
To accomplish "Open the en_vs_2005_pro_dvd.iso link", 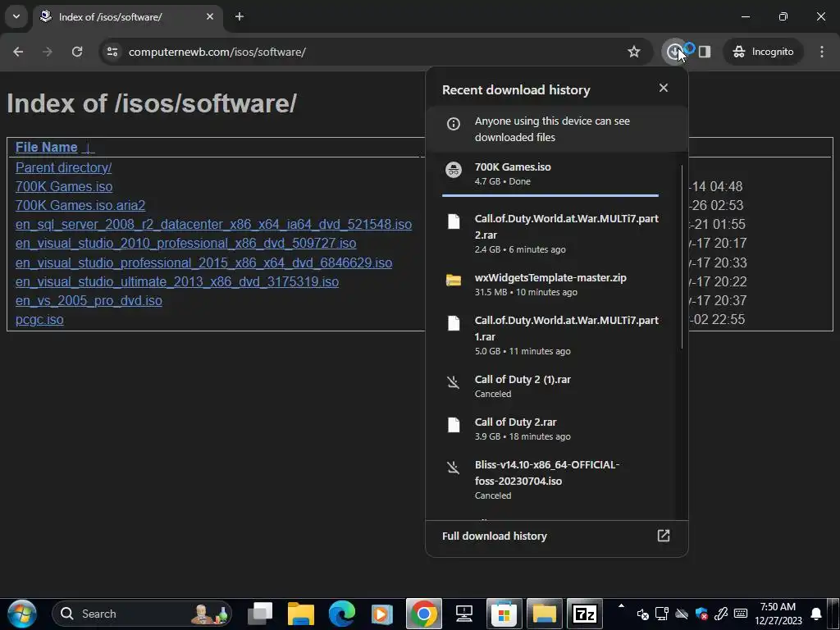I will click(x=89, y=300).
